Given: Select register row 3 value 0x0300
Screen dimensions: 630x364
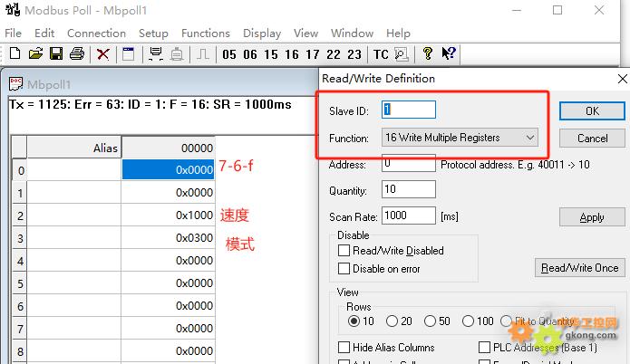Looking at the screenshot, I should point(169,237).
